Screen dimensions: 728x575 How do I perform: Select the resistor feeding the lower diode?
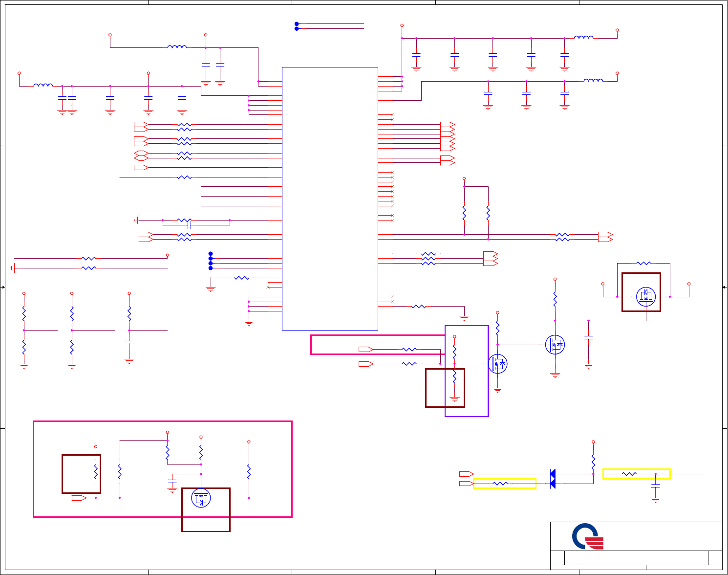[500, 484]
